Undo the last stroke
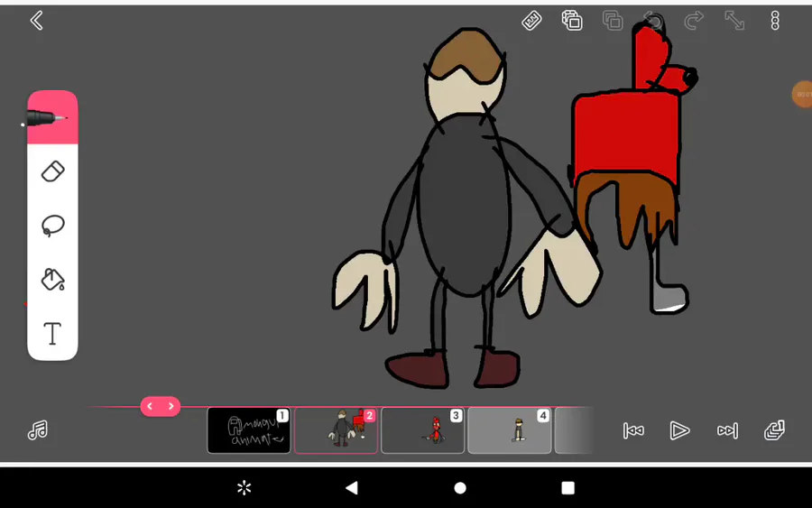Viewport: 812px width, 508px height. pyautogui.click(x=653, y=21)
